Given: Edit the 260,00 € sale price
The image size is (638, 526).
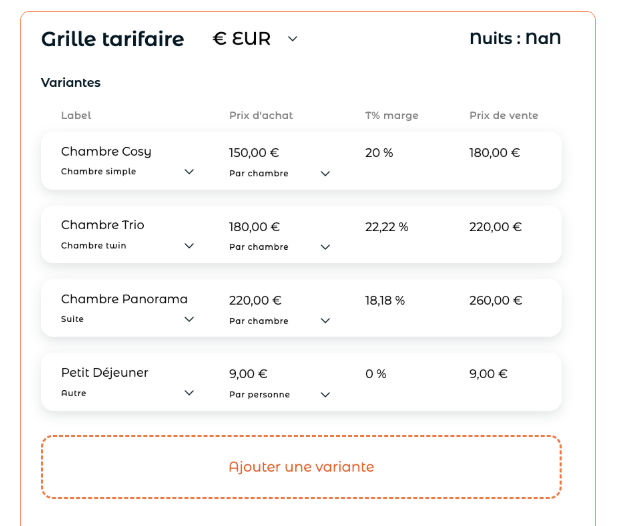Looking at the screenshot, I should pyautogui.click(x=496, y=301).
